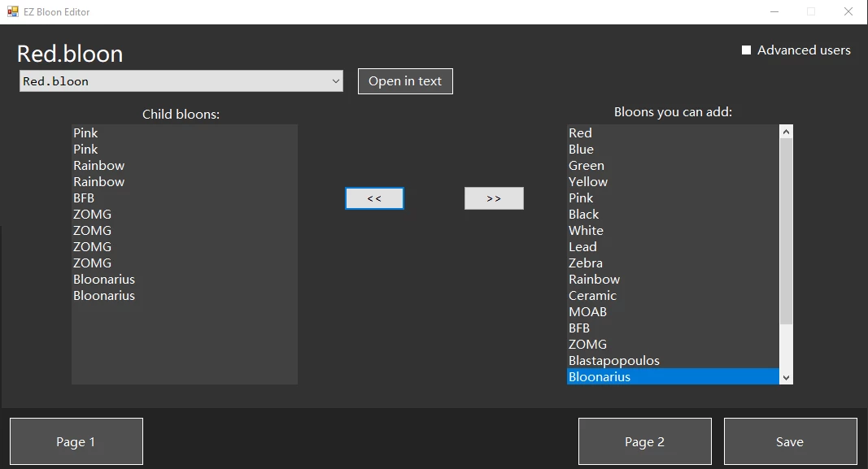
Task: Select BFB in the child bloons list
Action: point(185,198)
